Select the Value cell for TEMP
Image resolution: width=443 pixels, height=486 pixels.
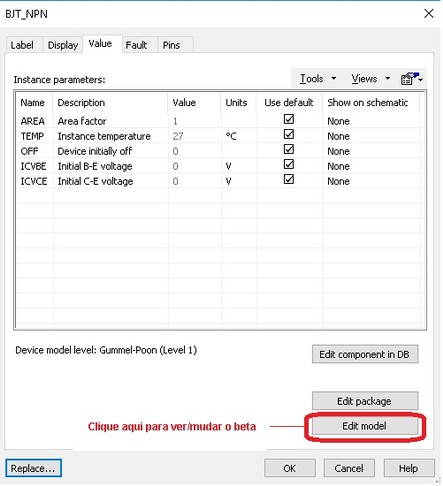[x=195, y=136]
